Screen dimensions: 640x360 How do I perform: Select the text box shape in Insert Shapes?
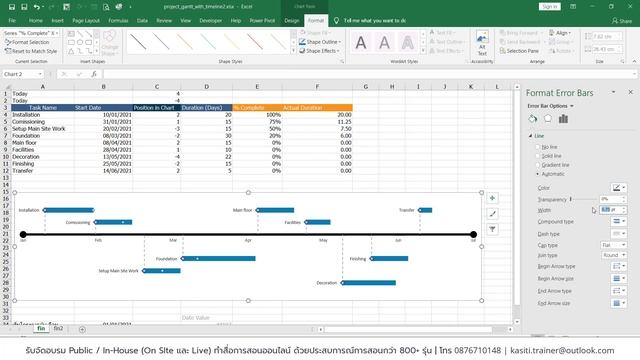coord(71,33)
